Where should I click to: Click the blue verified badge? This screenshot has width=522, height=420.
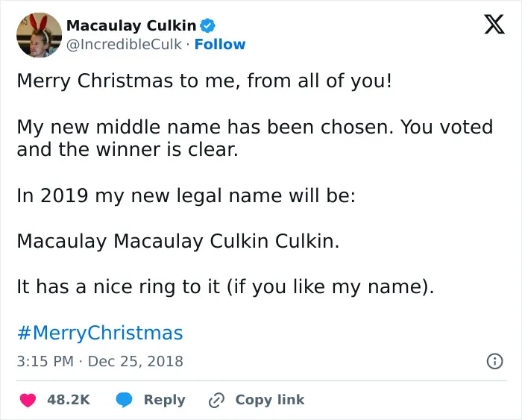coord(208,25)
